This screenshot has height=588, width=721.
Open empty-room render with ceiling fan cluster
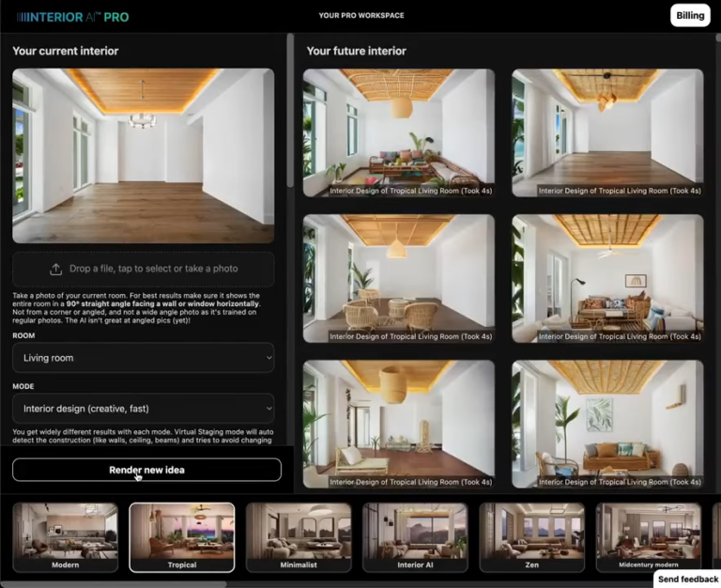[607, 133]
